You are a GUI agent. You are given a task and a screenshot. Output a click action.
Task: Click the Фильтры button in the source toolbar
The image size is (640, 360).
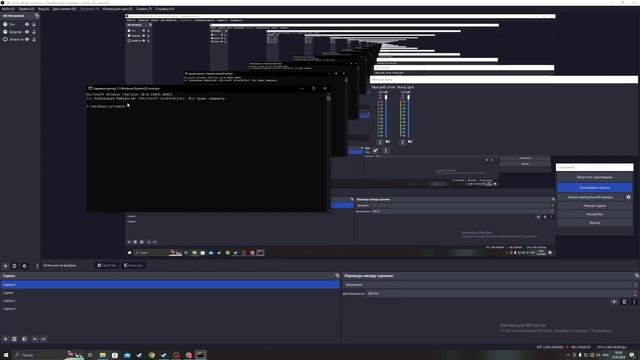click(133, 265)
